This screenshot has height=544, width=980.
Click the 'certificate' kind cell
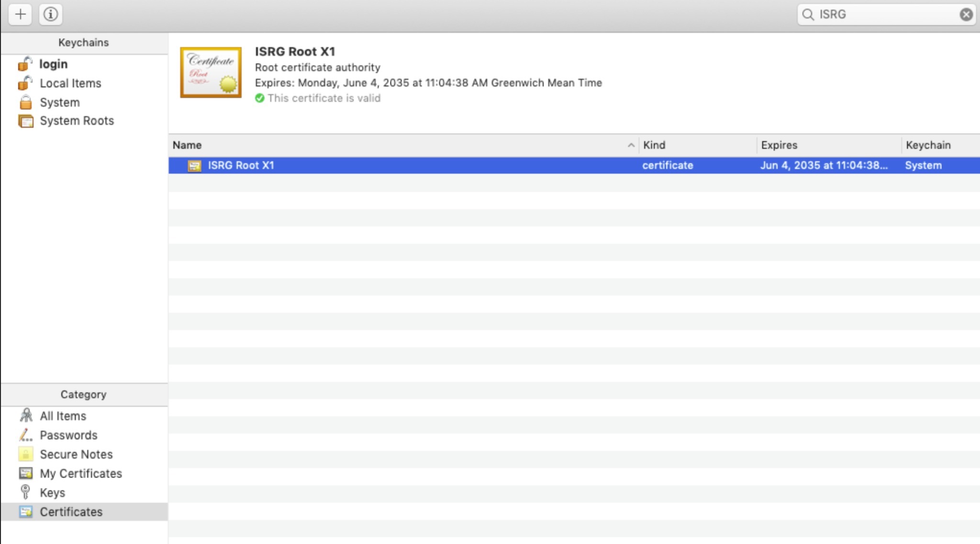click(x=668, y=166)
